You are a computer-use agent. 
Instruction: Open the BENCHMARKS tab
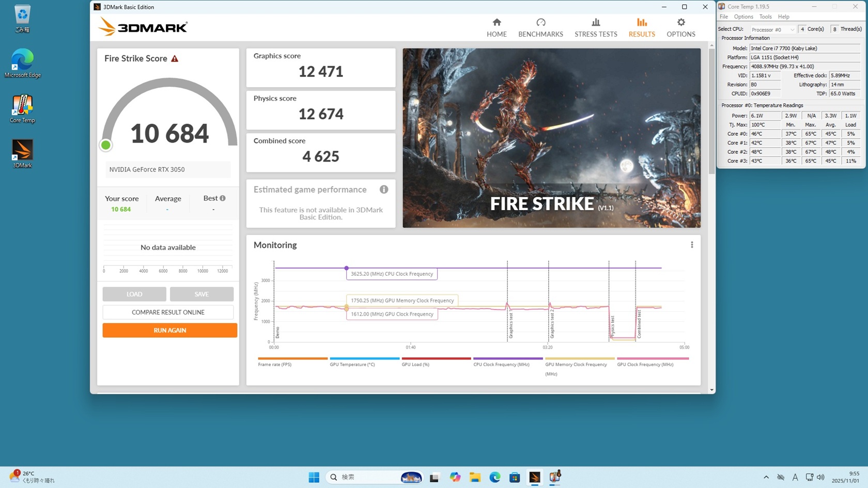(540, 28)
